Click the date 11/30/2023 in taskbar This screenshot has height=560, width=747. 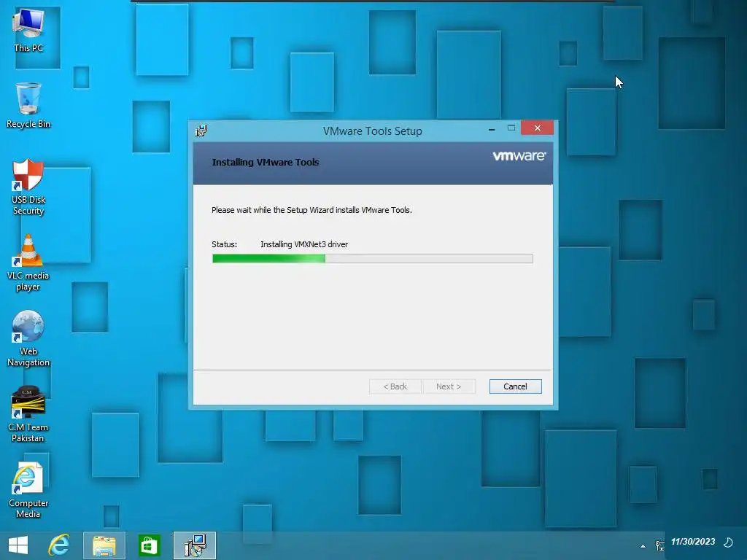point(693,542)
